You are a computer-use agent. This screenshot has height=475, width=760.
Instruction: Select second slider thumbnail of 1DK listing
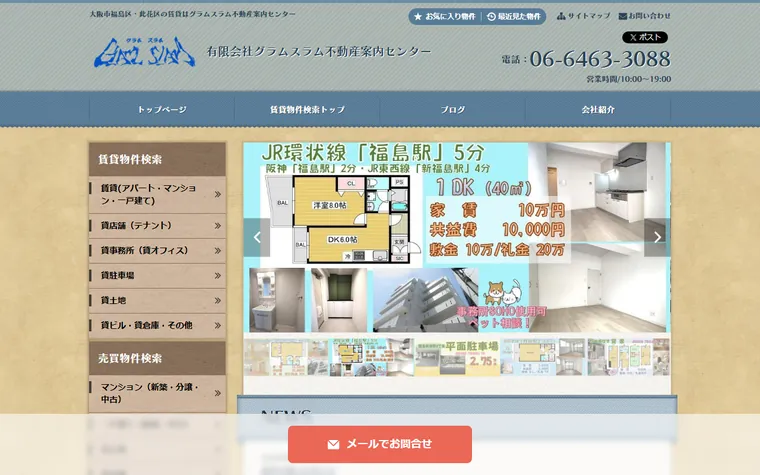[x=372, y=357]
